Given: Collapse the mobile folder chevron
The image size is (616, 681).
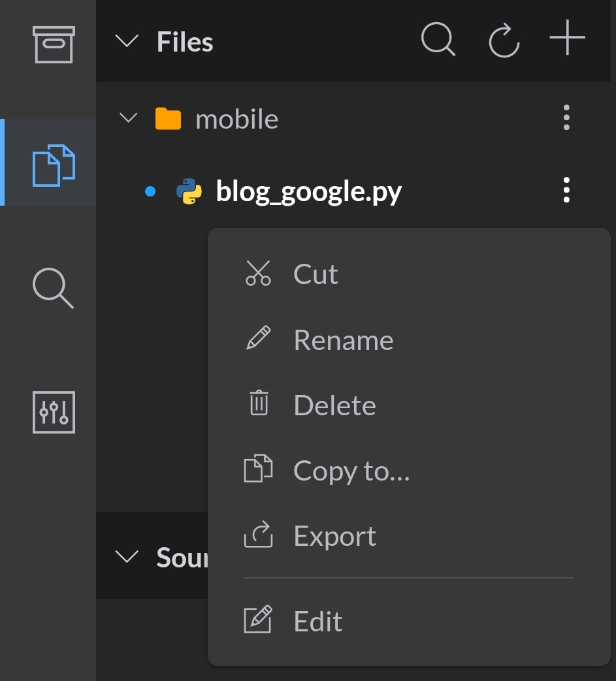Looking at the screenshot, I should point(128,118).
